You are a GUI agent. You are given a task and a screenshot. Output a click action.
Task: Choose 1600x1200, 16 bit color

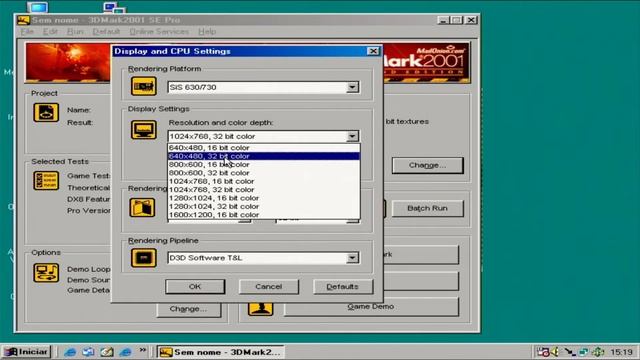click(264, 215)
